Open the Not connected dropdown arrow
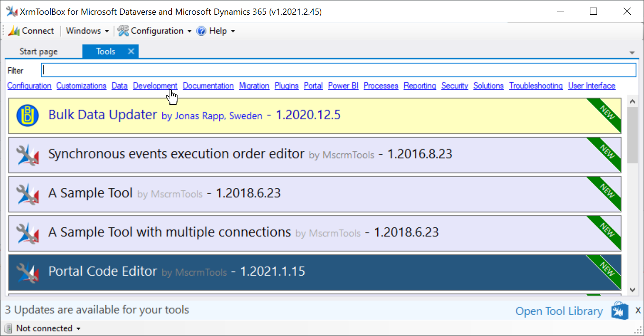This screenshot has height=336, width=644. 78,328
